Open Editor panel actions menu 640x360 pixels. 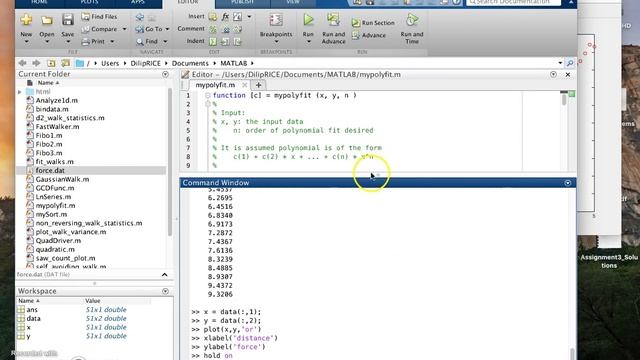point(553,74)
